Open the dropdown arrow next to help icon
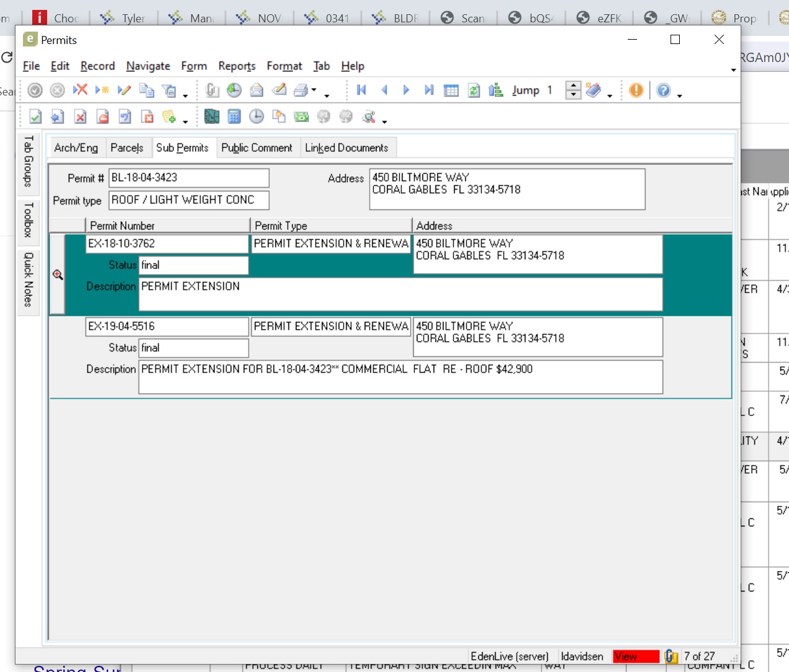 point(680,95)
